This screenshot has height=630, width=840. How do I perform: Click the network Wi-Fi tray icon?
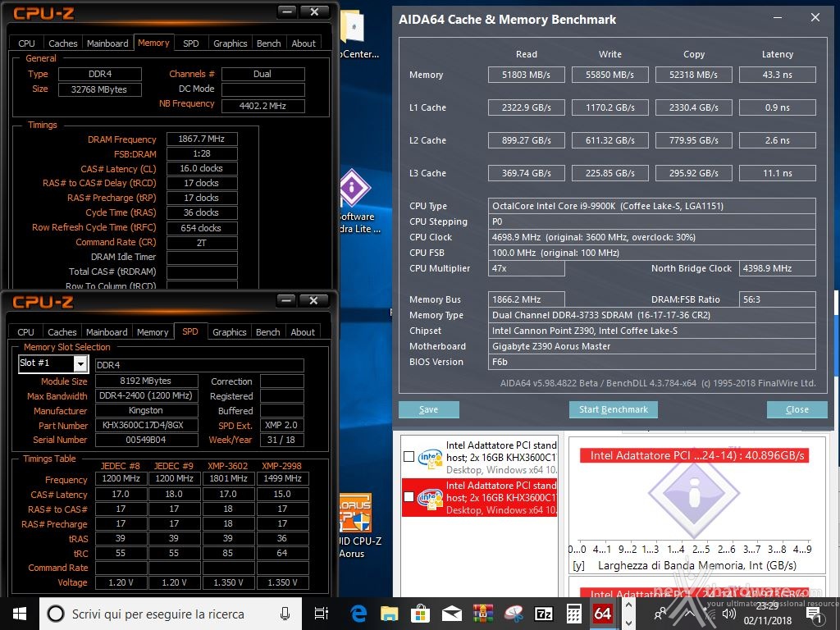(x=709, y=614)
